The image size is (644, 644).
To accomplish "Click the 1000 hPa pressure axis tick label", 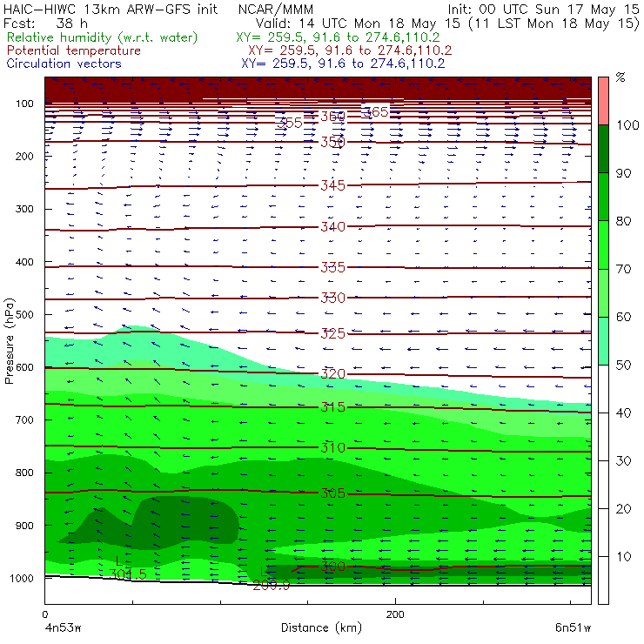I will click(22, 578).
